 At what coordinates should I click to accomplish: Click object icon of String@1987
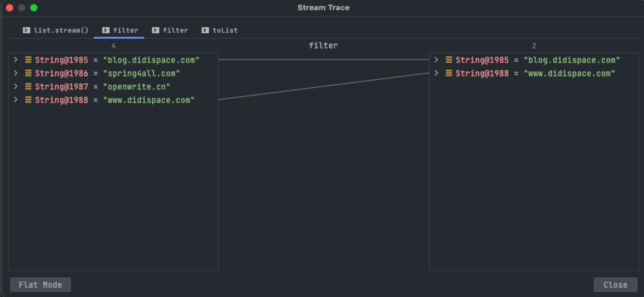pyautogui.click(x=28, y=86)
